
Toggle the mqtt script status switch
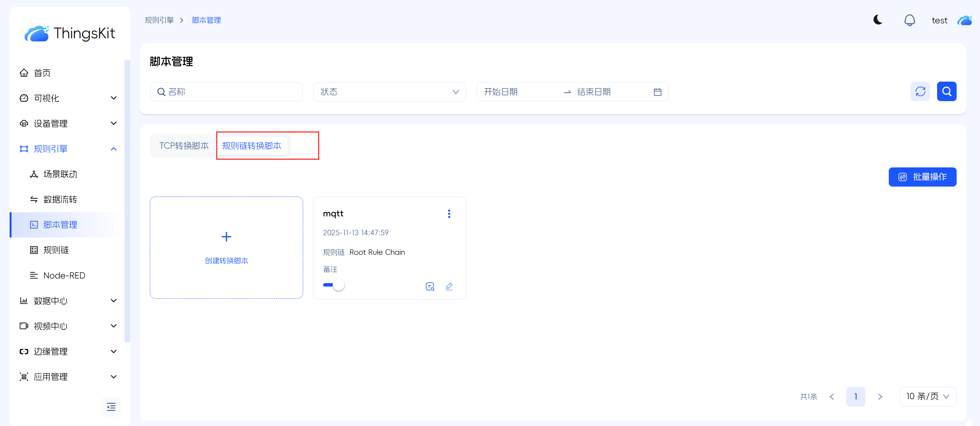(x=334, y=285)
